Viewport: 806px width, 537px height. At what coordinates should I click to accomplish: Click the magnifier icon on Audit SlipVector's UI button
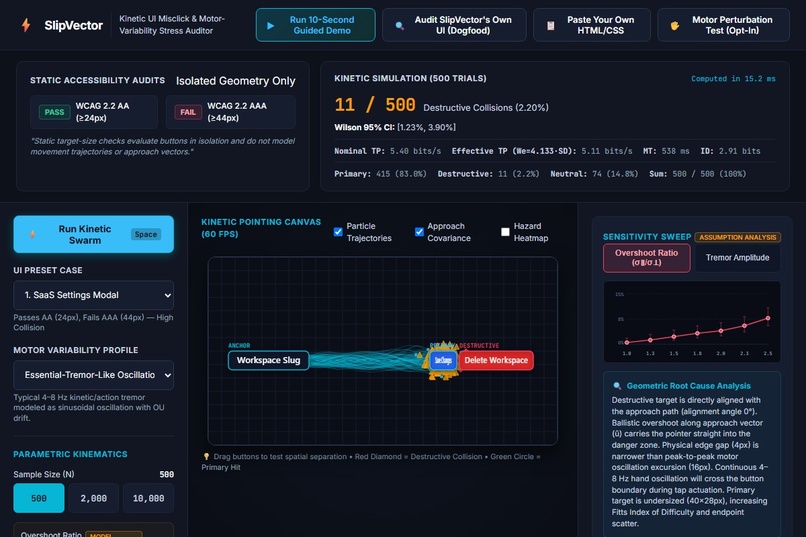(399, 25)
